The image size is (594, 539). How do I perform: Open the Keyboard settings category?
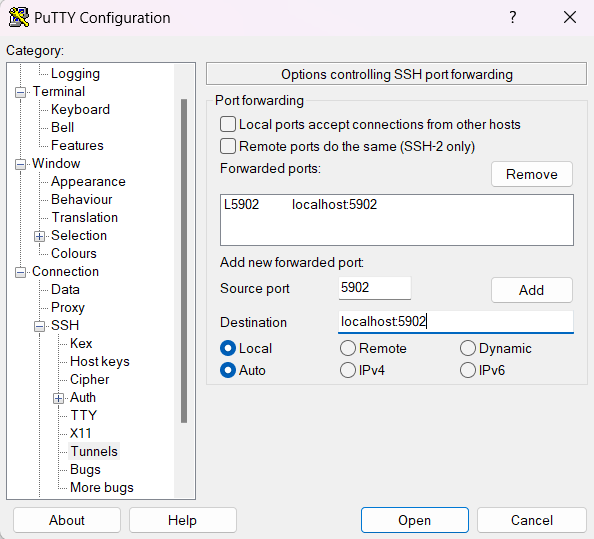80,109
